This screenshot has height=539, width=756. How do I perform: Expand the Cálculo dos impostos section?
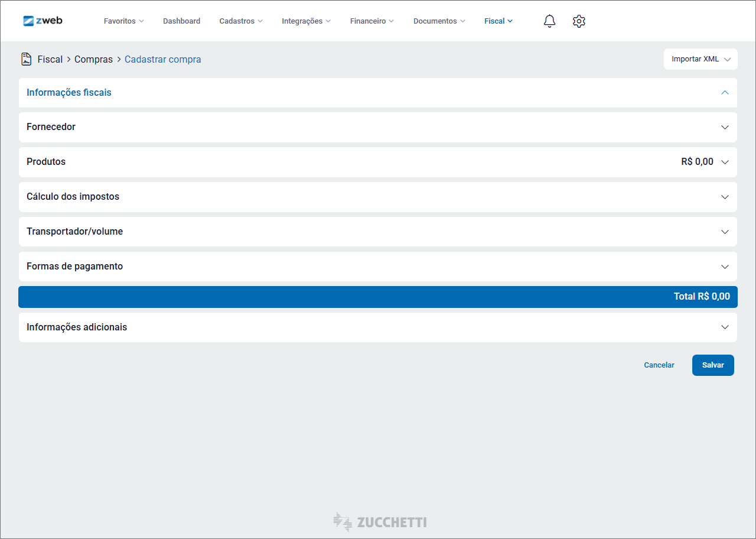point(725,197)
